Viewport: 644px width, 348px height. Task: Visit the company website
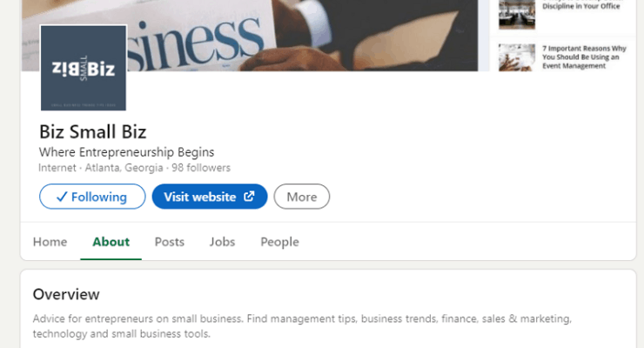(x=210, y=197)
